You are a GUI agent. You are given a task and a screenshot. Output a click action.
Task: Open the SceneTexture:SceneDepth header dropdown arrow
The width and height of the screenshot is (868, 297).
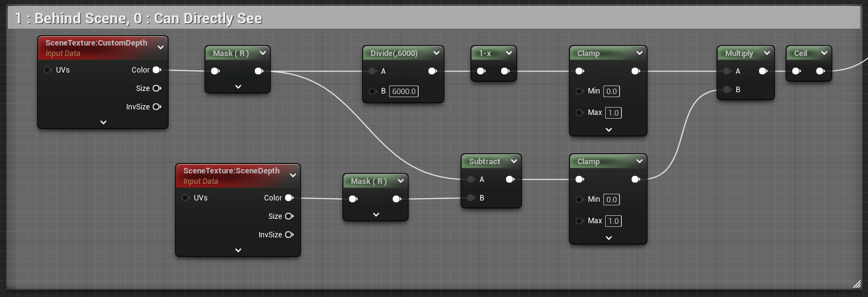[x=293, y=175]
